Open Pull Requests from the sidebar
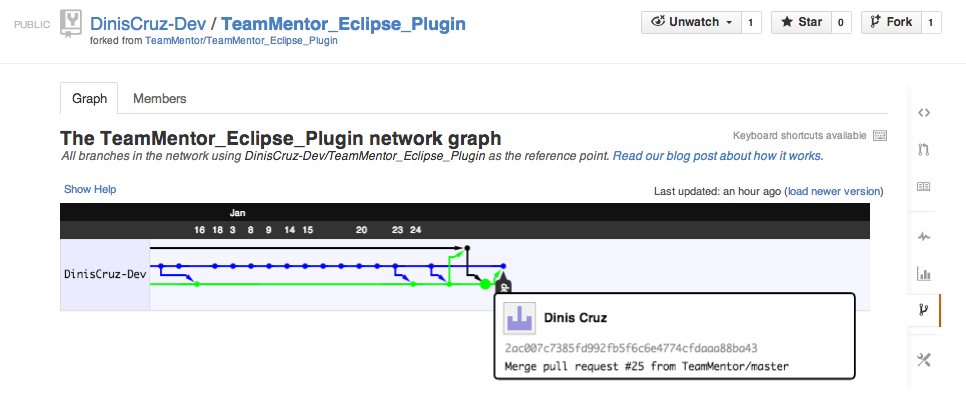This screenshot has width=966, height=412. click(924, 150)
